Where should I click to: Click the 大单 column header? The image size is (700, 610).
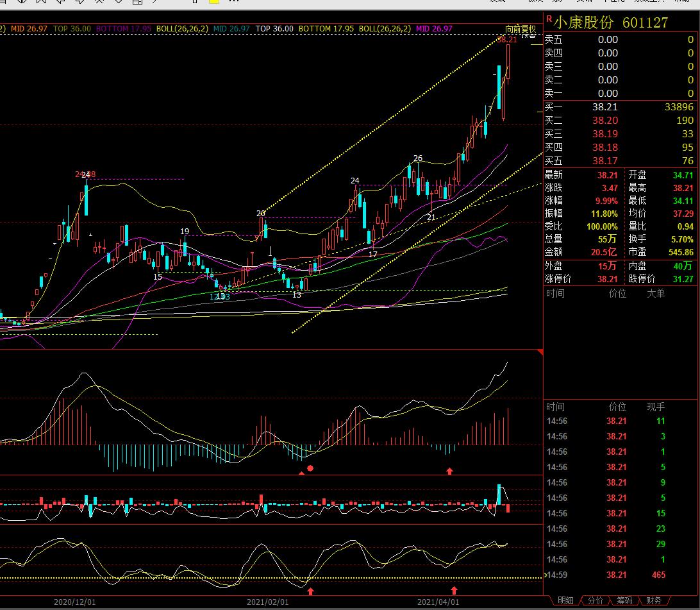pyautogui.click(x=656, y=293)
